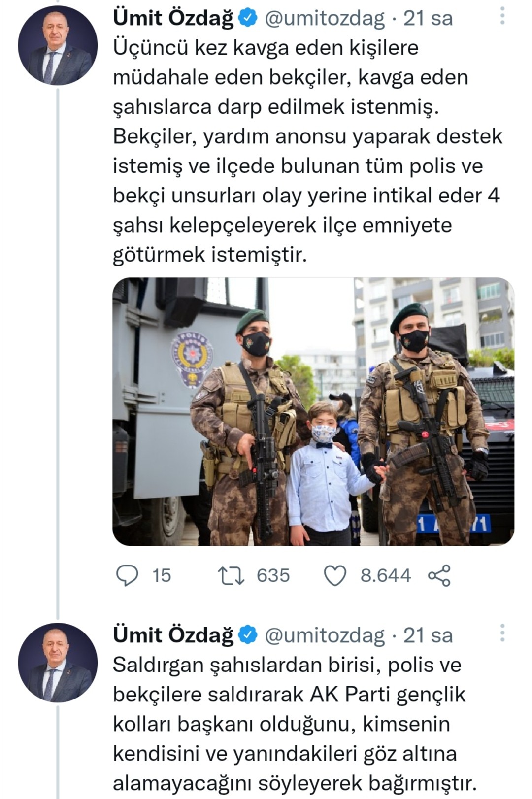This screenshot has width=532, height=799.
Task: Open the Ümit Özdağ display name in the second tweet
Action: (x=173, y=635)
